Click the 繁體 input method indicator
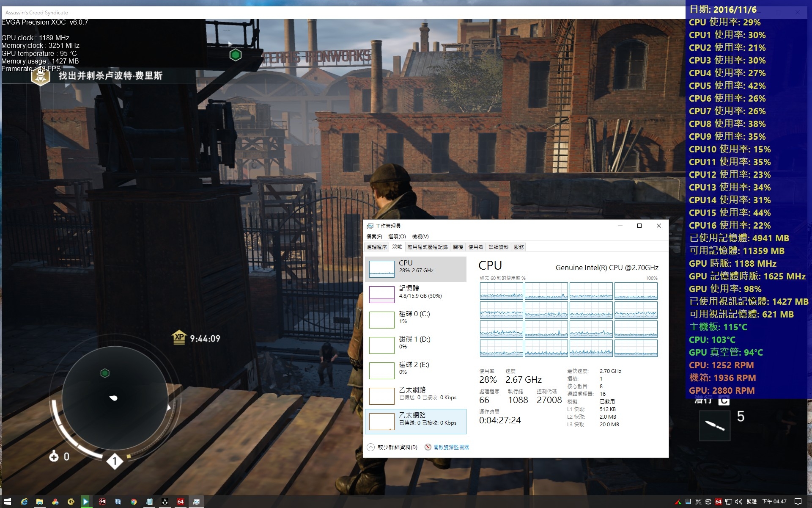This screenshot has height=508, width=812. [752, 502]
